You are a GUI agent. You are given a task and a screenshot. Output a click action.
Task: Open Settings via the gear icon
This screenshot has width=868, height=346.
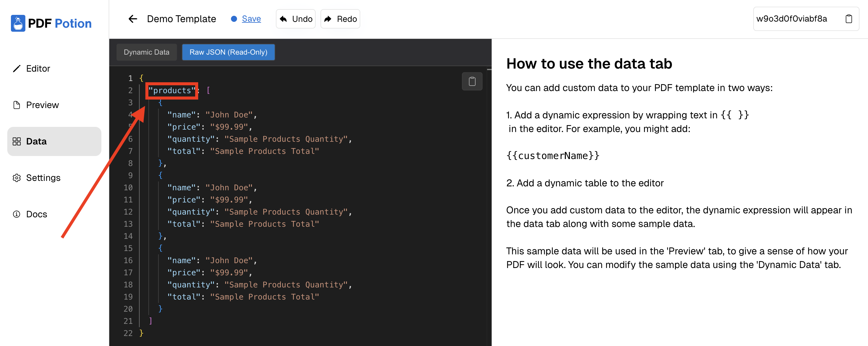[x=16, y=178]
